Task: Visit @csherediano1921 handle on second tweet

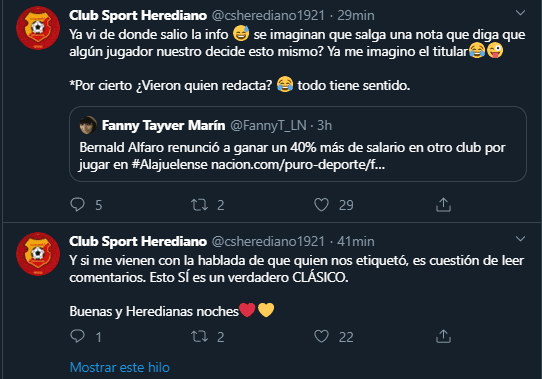Action: point(268,241)
